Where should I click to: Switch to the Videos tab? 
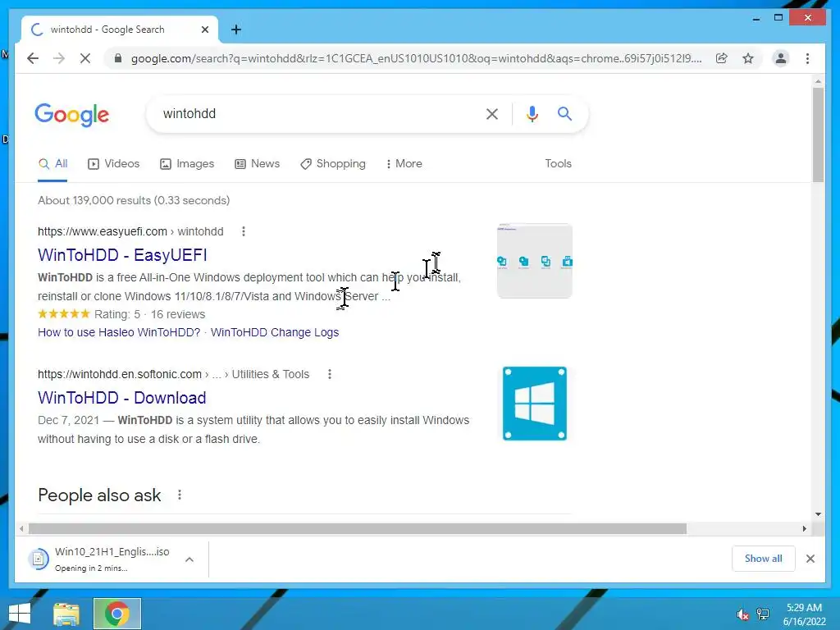click(x=113, y=163)
